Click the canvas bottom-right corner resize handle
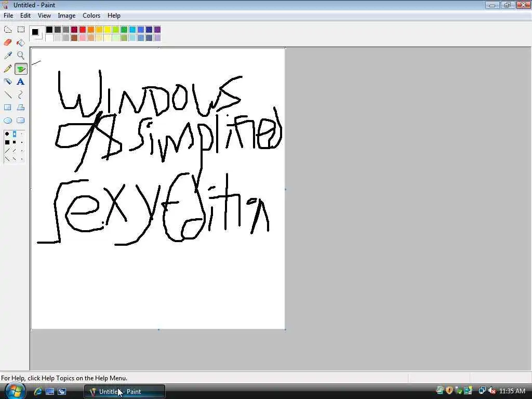Screen dimensions: 532x399 pyautogui.click(x=285, y=329)
